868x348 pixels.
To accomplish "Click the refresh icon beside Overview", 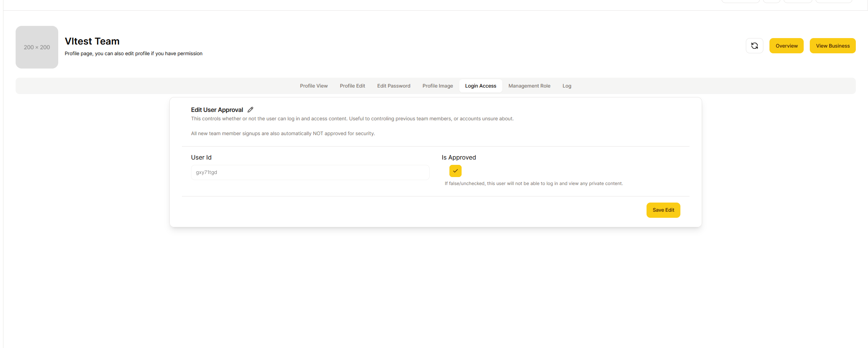I will (754, 46).
